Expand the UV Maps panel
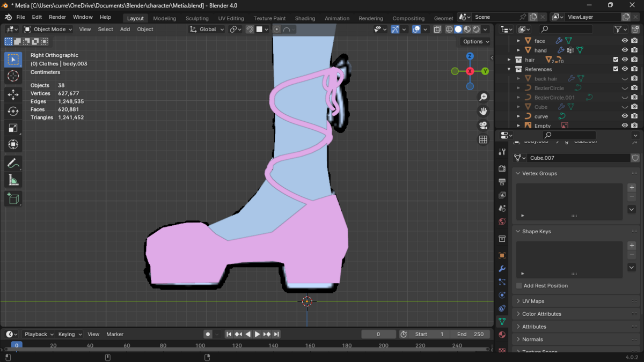Image resolution: width=644 pixels, height=362 pixels. 518,301
